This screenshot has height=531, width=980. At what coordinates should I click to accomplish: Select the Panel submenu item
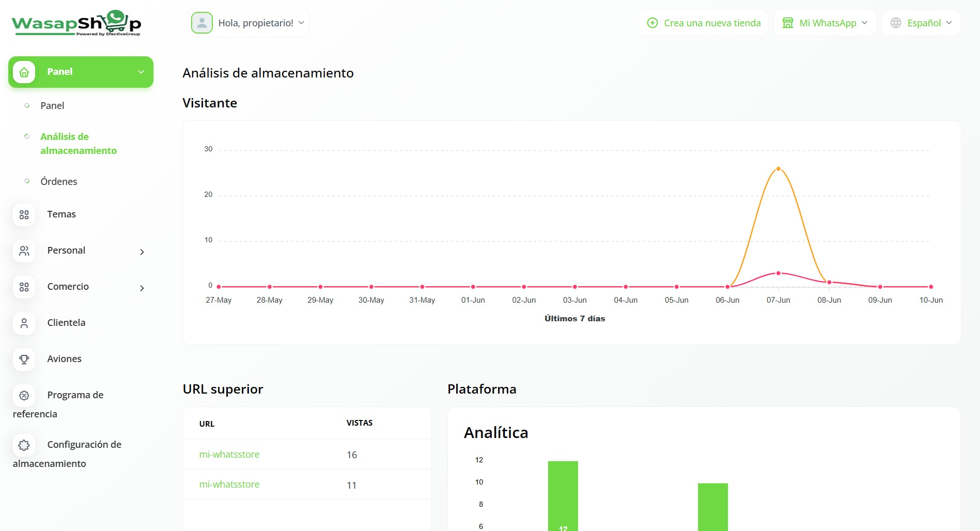(x=52, y=106)
